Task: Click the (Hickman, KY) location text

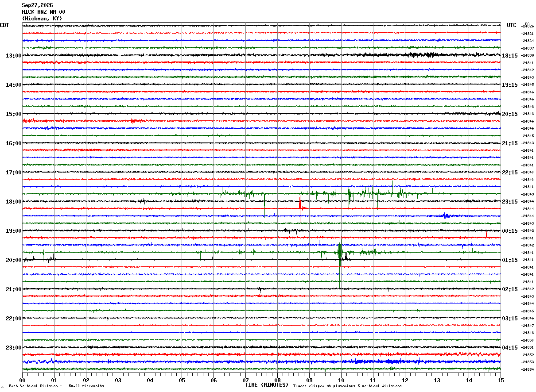Action: [x=42, y=19]
